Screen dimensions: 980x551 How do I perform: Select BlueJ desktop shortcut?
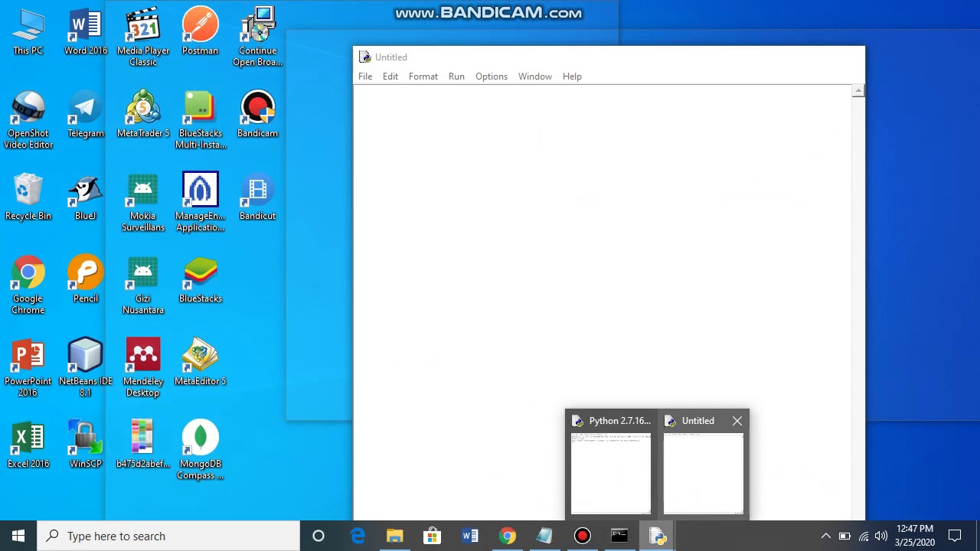[86, 197]
